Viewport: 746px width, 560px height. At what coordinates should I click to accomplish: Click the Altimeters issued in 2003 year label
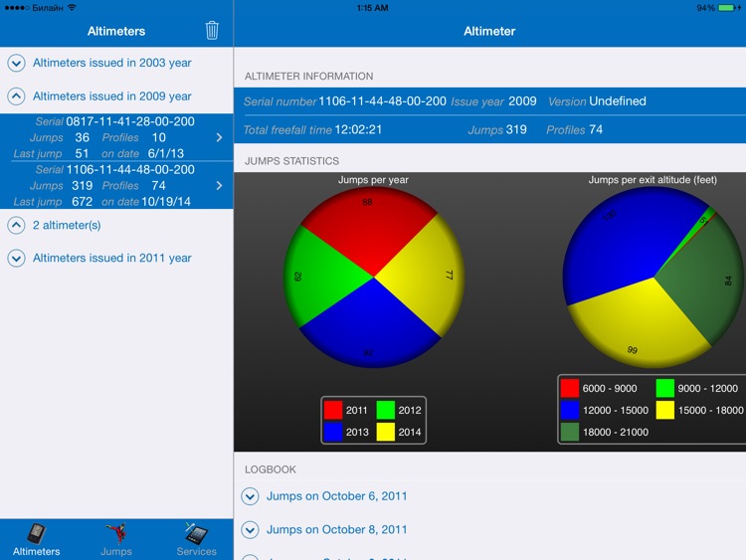point(111,63)
